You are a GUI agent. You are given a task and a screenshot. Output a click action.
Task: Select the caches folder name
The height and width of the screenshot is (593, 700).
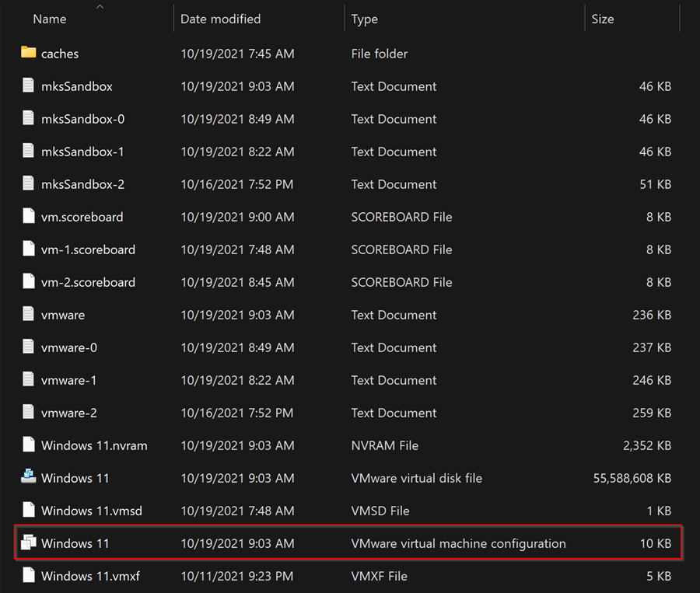pyautogui.click(x=60, y=54)
